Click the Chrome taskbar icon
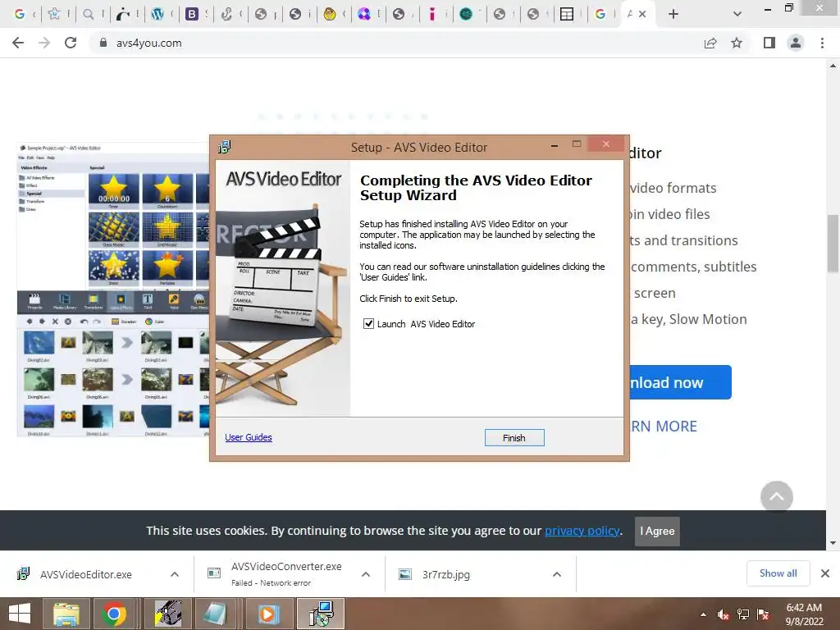Screen dimensions: 840x630 click(x=113, y=614)
